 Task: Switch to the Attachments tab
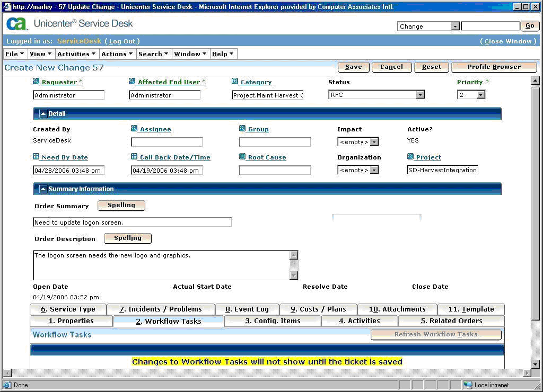398,309
